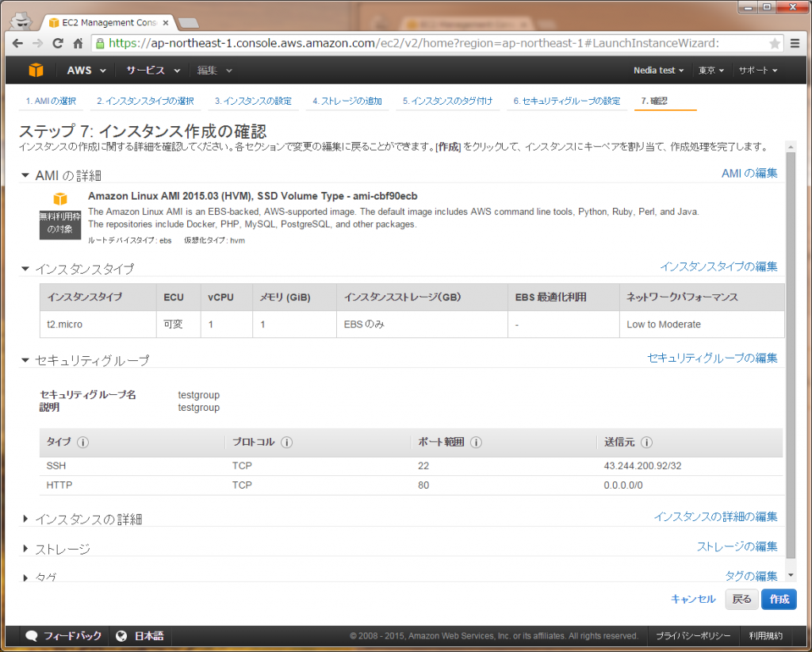Click the green padlock in address bar

point(100,44)
